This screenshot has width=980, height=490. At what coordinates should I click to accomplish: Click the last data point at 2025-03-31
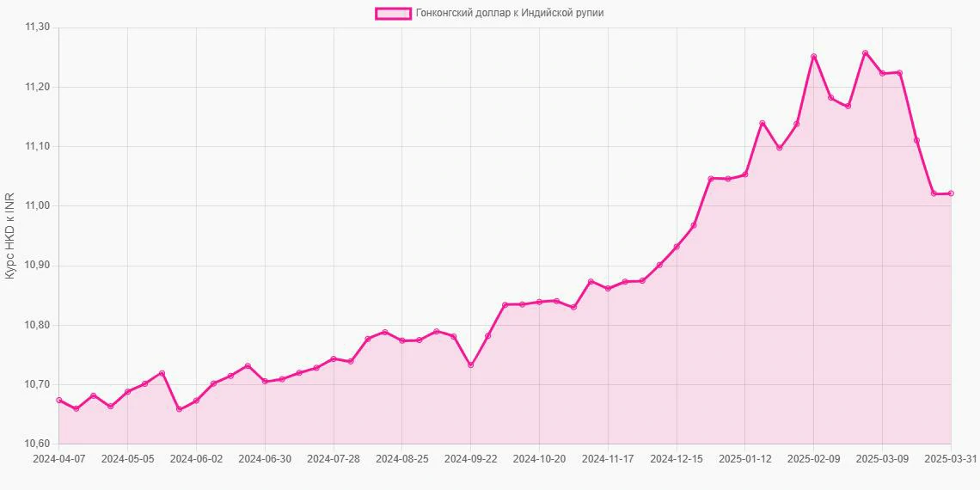click(951, 193)
